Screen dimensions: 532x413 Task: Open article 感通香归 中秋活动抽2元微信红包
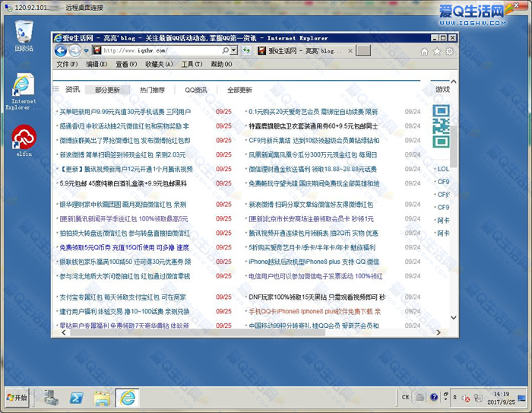coord(124,126)
